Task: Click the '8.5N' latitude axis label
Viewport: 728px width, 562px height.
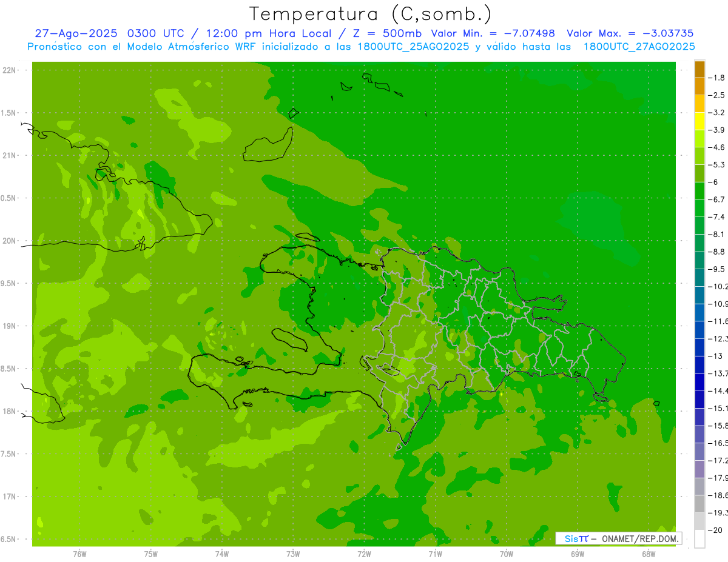Action: (10, 369)
